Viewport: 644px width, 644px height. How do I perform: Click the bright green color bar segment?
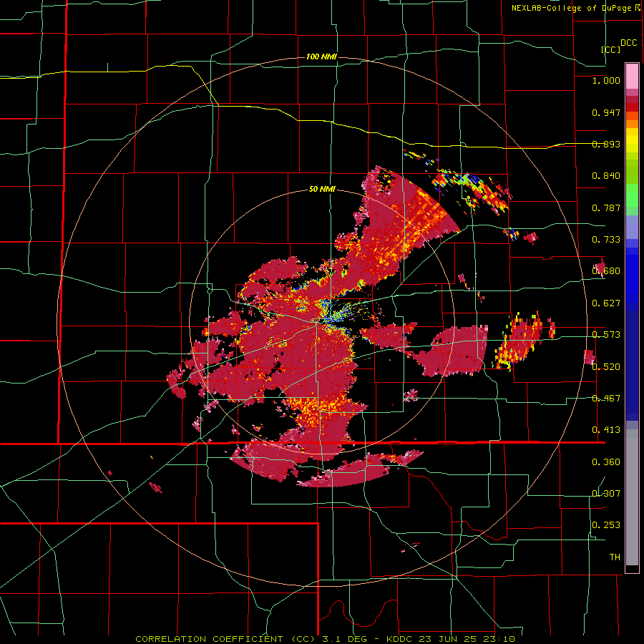pyautogui.click(x=632, y=195)
